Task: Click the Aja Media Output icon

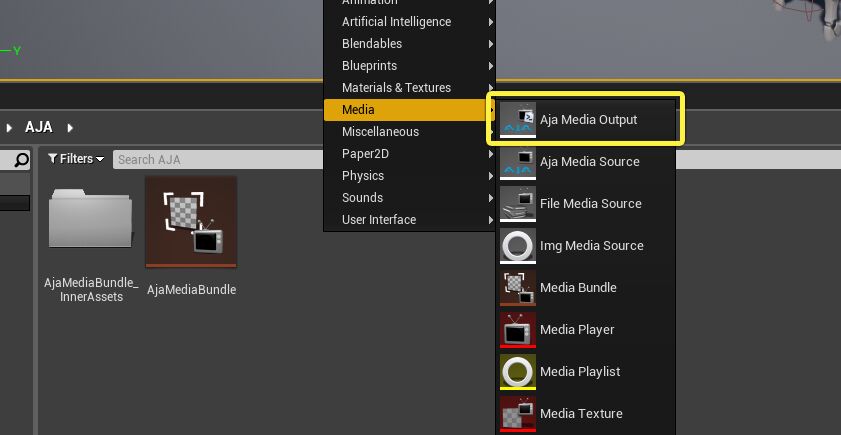Action: (518, 120)
